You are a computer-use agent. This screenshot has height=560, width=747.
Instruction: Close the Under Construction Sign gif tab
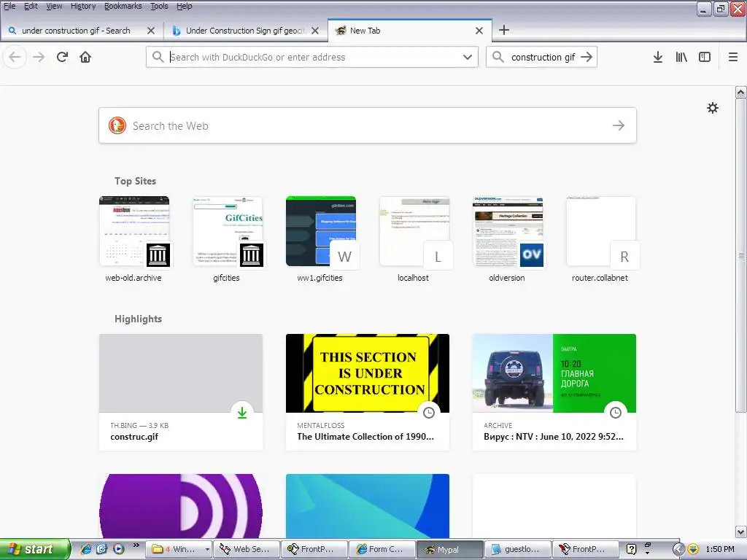tap(315, 31)
